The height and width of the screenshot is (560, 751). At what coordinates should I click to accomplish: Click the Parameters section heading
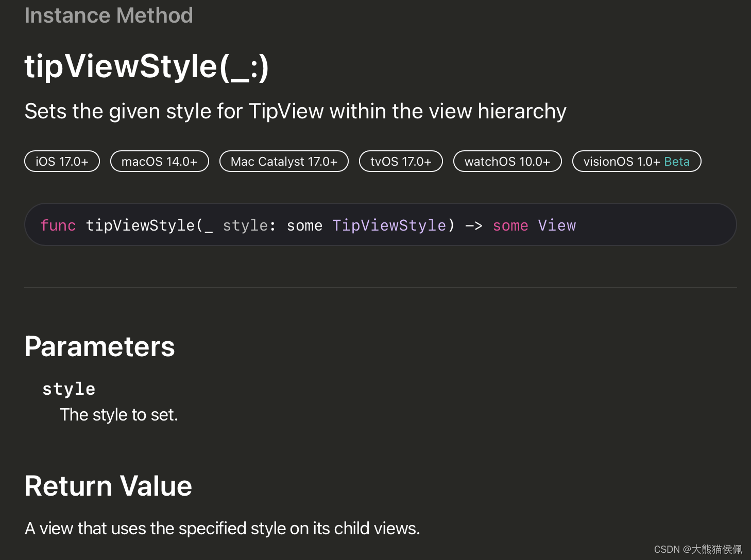tap(99, 346)
